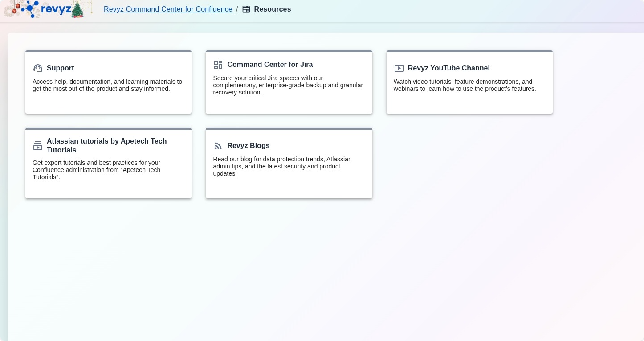Click the Confluence administration tutorials description
The width and height of the screenshot is (644, 341).
pyautogui.click(x=97, y=170)
